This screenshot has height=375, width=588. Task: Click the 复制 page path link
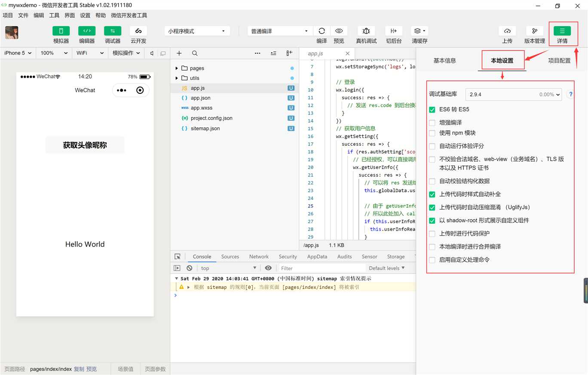(79, 369)
